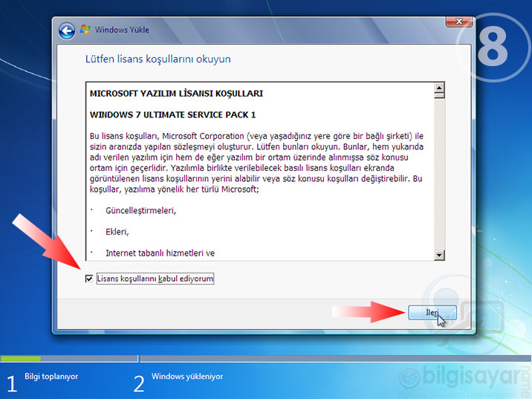Screen dimensions: 532x399
Task: Click the license paragraph starting 'Bu lisans koşulları'
Action: 256,163
